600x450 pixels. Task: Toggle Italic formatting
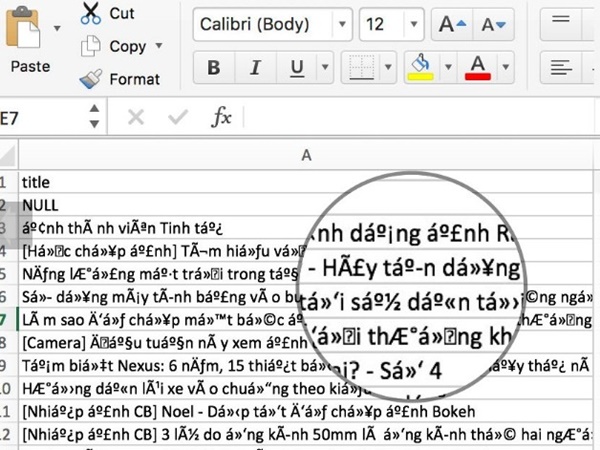pyautogui.click(x=255, y=68)
